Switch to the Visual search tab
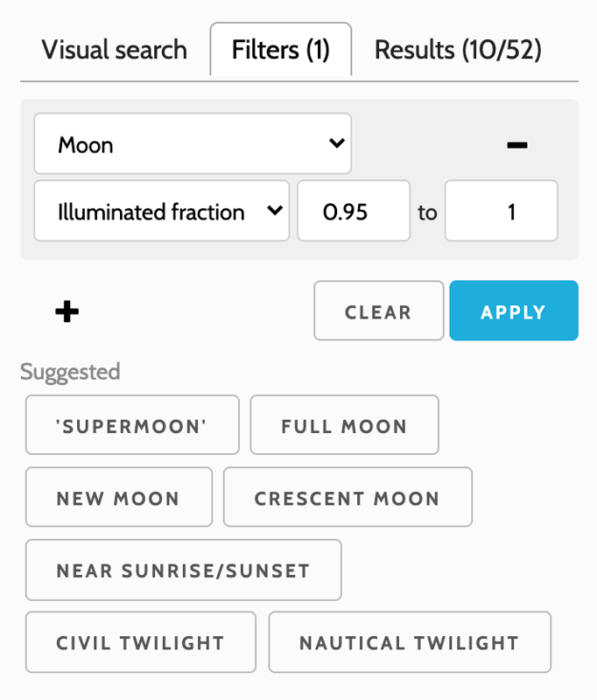This screenshot has width=597, height=700. point(115,50)
